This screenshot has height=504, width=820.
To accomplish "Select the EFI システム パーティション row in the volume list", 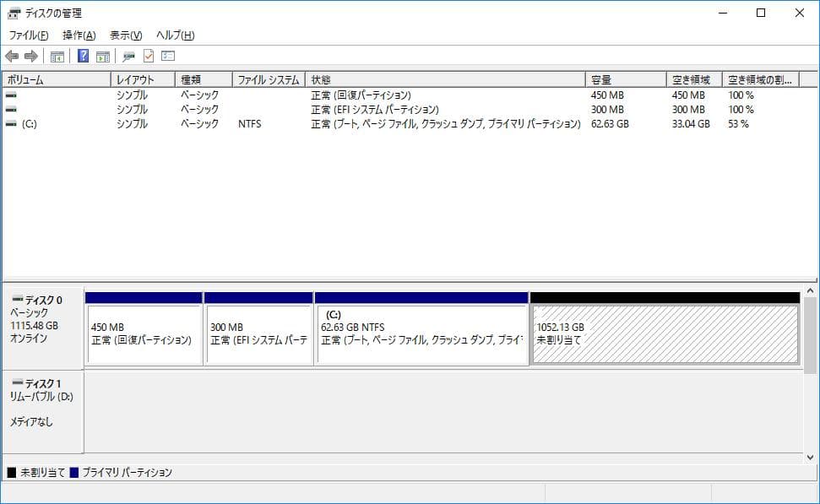I will [253, 109].
